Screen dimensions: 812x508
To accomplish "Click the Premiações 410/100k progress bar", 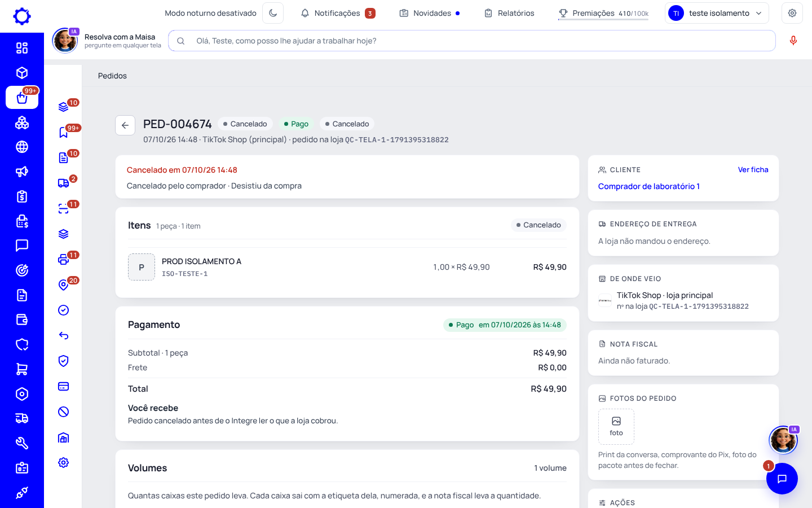I will [603, 20].
